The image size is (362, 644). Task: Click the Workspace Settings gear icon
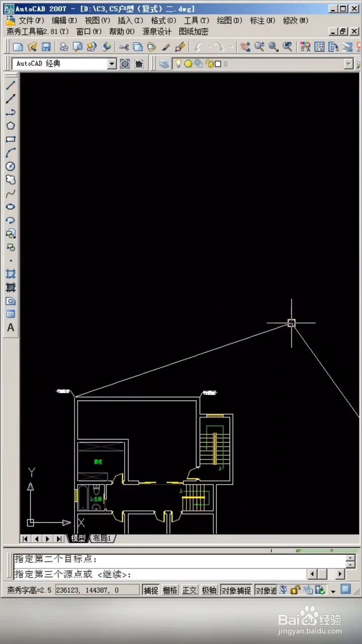pyautogui.click(x=125, y=64)
